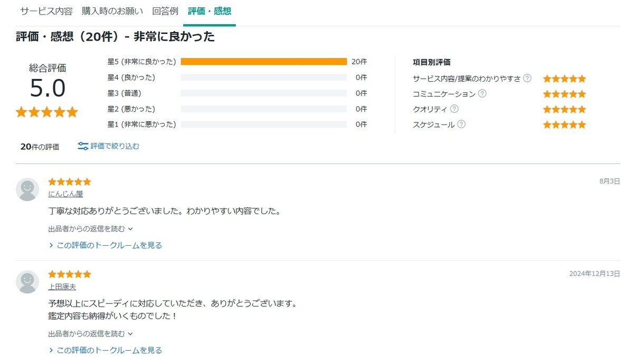Open reviewer にんじん屋 profile link
Image resolution: width=644 pixels, height=359 pixels.
pyautogui.click(x=65, y=194)
